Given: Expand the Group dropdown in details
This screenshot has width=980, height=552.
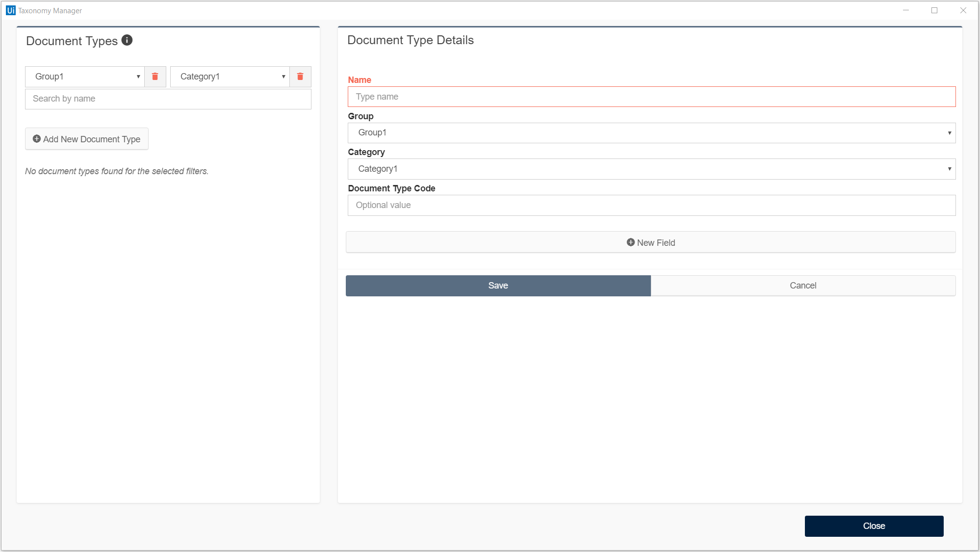Looking at the screenshot, I should click(651, 133).
